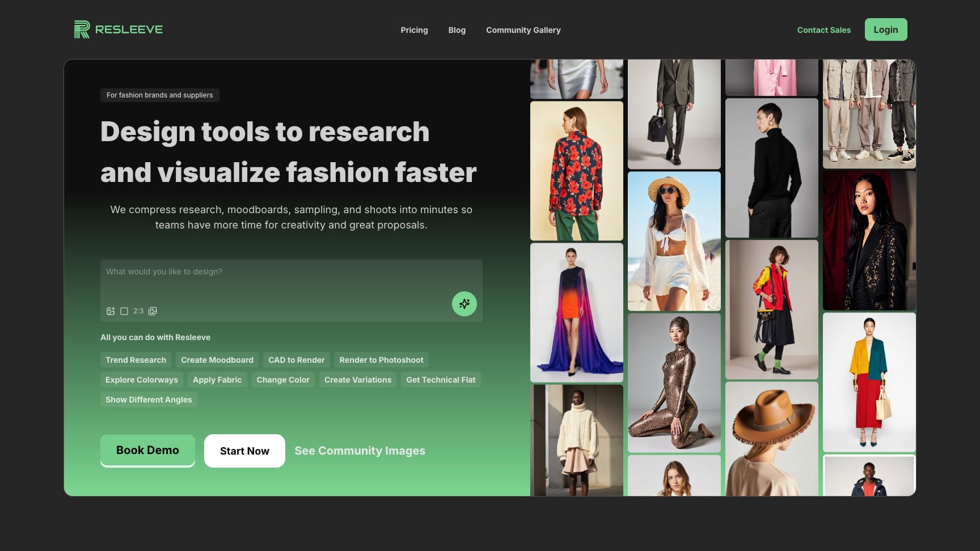Open Community Gallery nav link
Viewport: 980px width, 551px height.
[523, 30]
